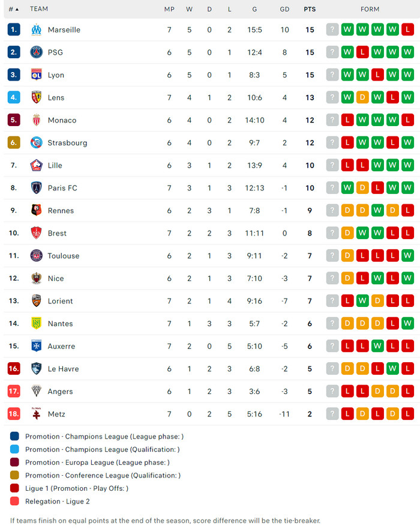Click Lille's upcoming match question mark badge

[x=332, y=165]
